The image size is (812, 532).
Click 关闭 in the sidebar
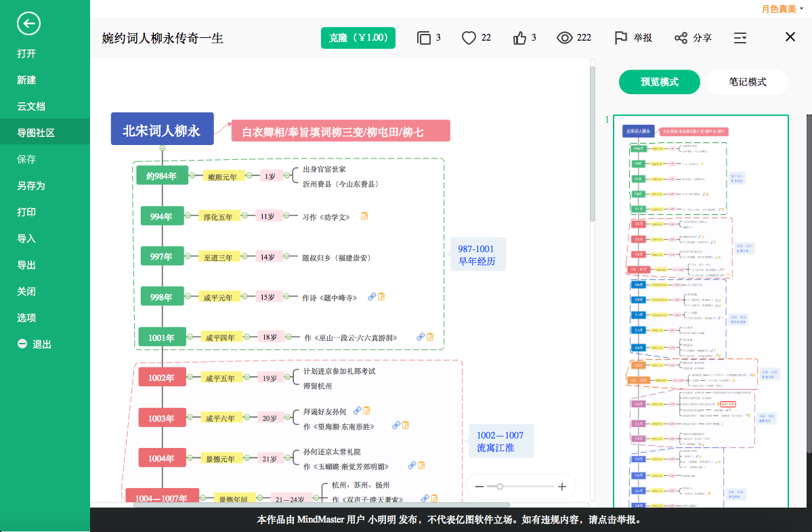point(26,291)
